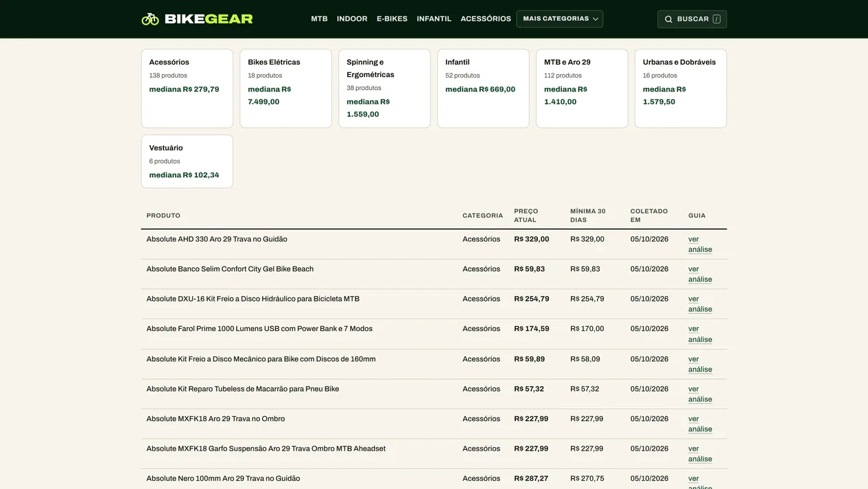868x489 pixels.
Task: Open the Indoor menu item
Action: point(352,19)
